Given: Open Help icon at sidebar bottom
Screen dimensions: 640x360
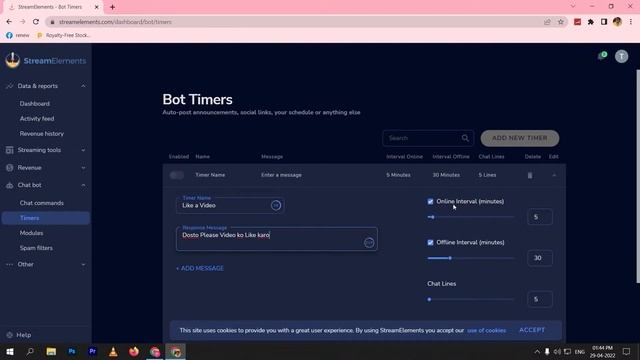Looking at the screenshot, I should [9, 335].
